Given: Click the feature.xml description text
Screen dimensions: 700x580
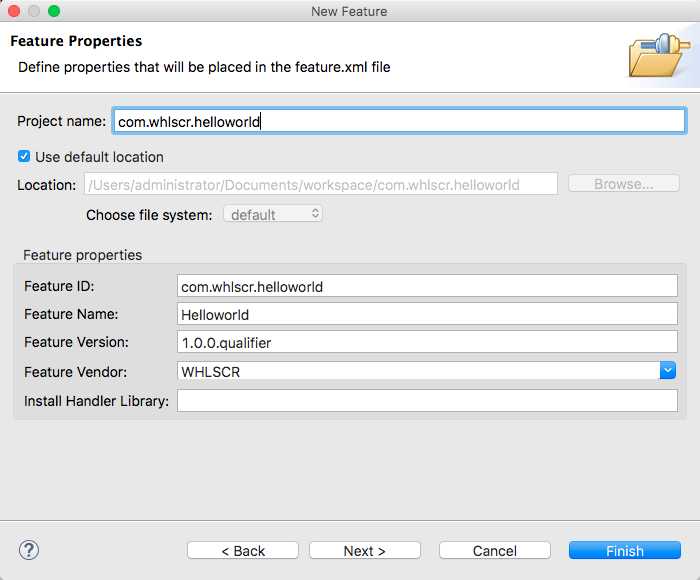Looking at the screenshot, I should point(204,67).
